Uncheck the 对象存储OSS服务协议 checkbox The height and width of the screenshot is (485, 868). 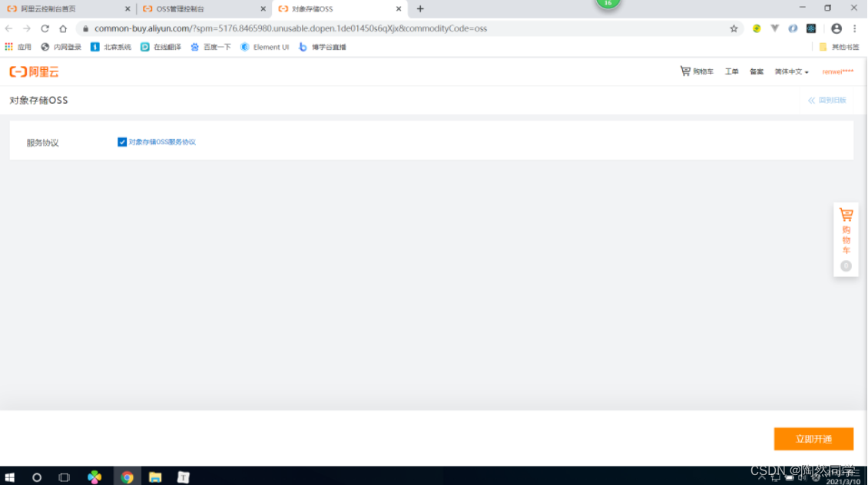[122, 142]
